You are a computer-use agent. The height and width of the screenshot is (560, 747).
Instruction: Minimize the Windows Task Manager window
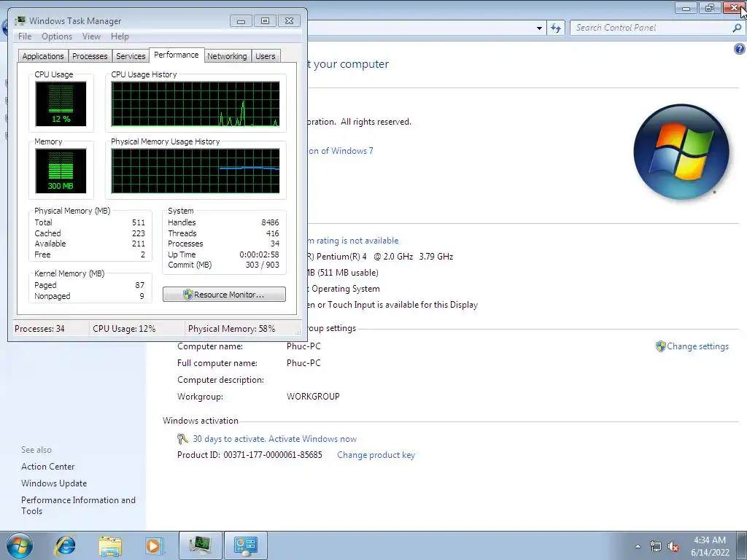(241, 21)
